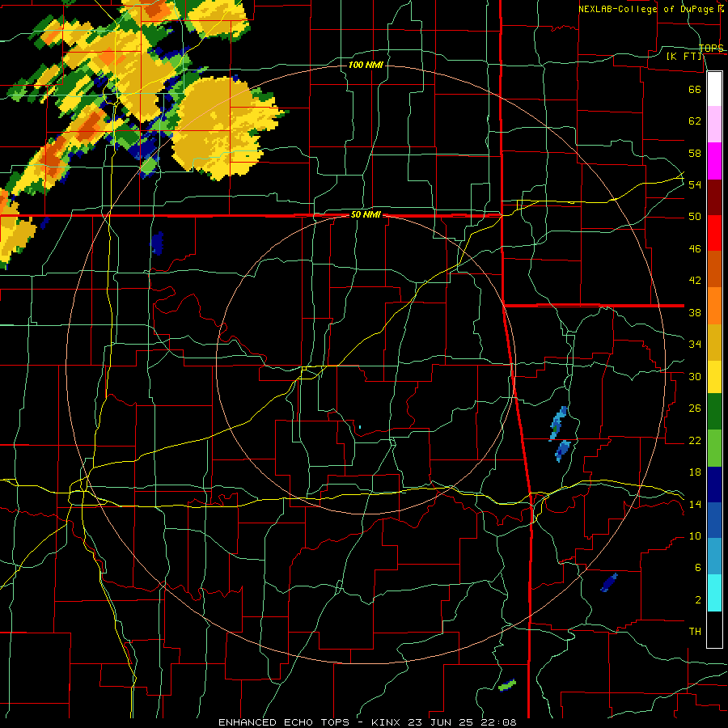The height and width of the screenshot is (728, 728).
Task: Click the 58 legend value
Action: coord(695,153)
